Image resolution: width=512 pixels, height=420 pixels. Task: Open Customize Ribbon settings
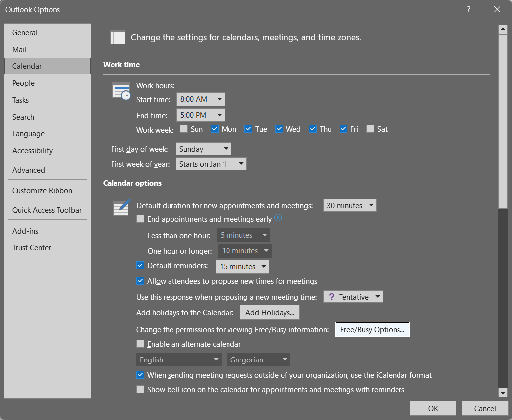pos(48,191)
